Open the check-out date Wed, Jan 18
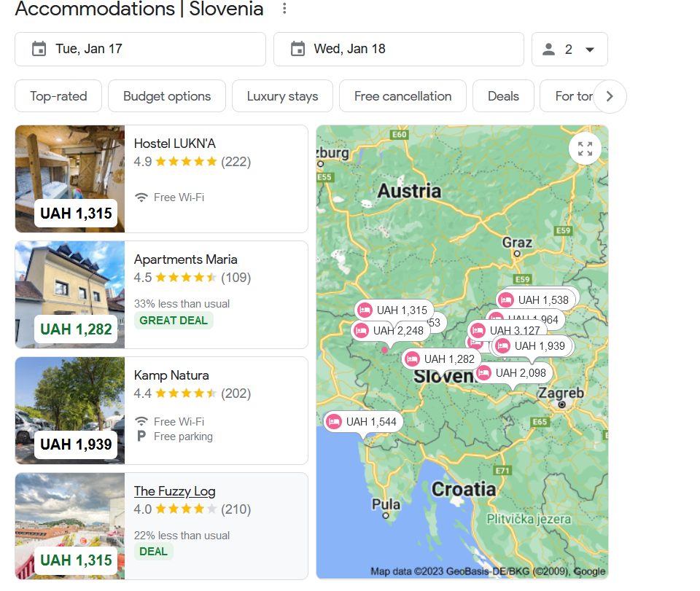 (x=398, y=50)
